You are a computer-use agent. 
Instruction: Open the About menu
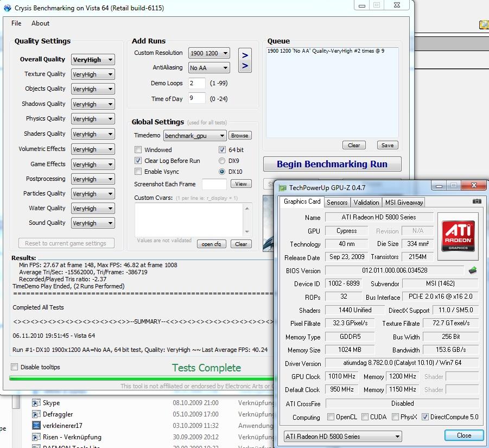point(40,23)
